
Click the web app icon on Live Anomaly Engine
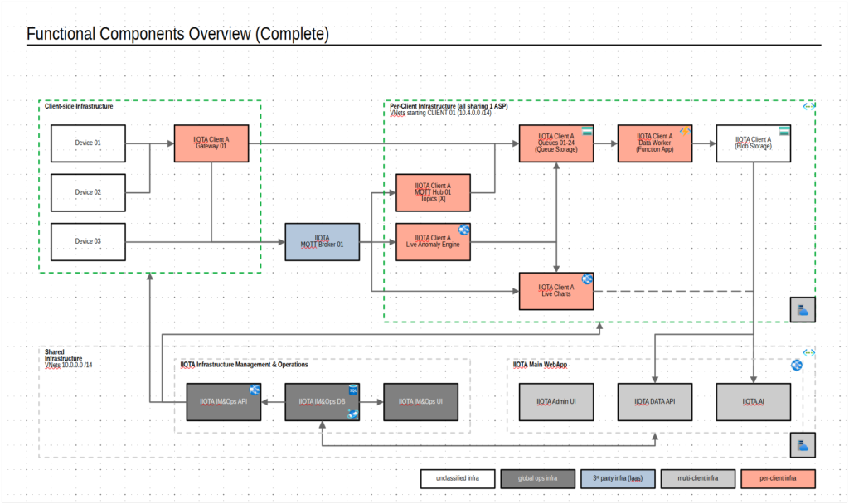pos(463,229)
